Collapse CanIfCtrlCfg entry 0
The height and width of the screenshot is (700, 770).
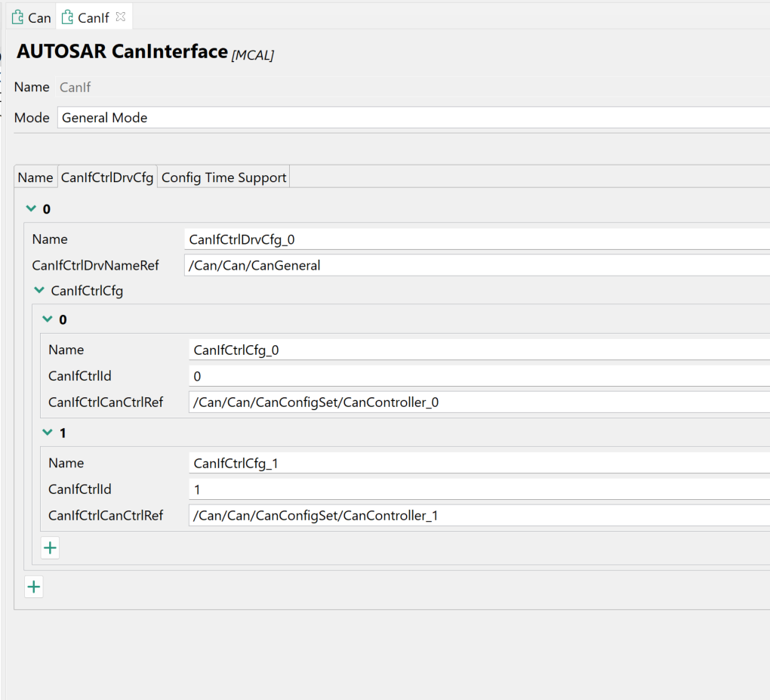tap(48, 319)
